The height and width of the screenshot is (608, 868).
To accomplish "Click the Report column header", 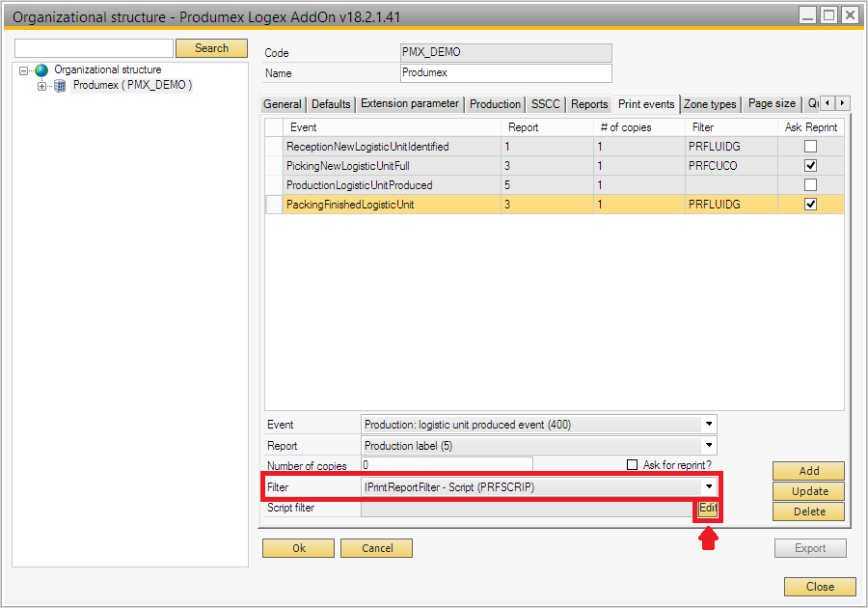I will coord(547,127).
